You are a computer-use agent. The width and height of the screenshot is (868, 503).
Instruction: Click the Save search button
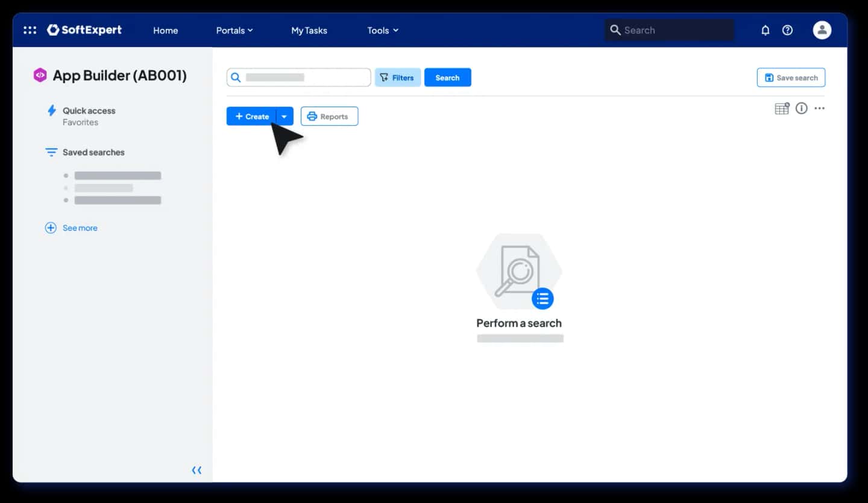[x=791, y=78]
